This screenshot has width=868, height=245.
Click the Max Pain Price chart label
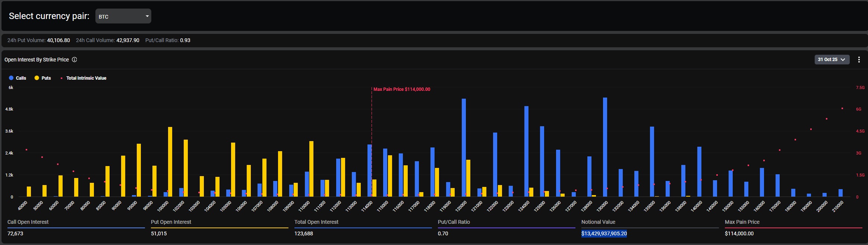[x=401, y=89]
